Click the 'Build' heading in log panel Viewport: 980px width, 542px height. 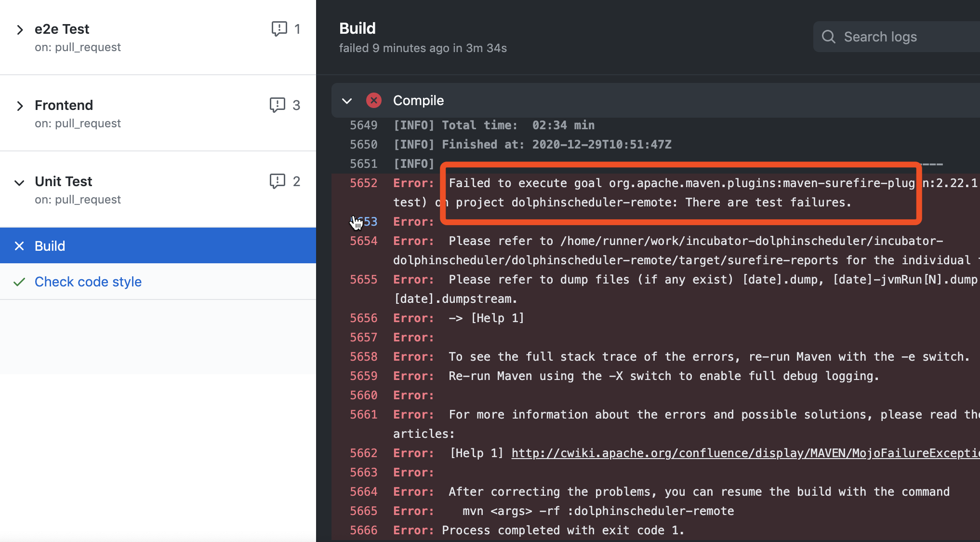coord(358,28)
